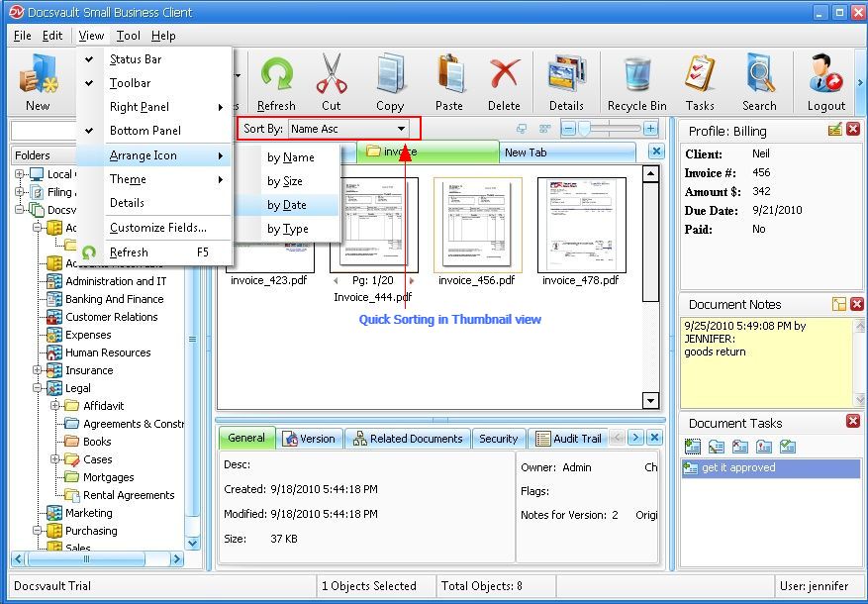Expand the Insurance folder tree node
This screenshot has width=868, height=604.
(x=39, y=370)
